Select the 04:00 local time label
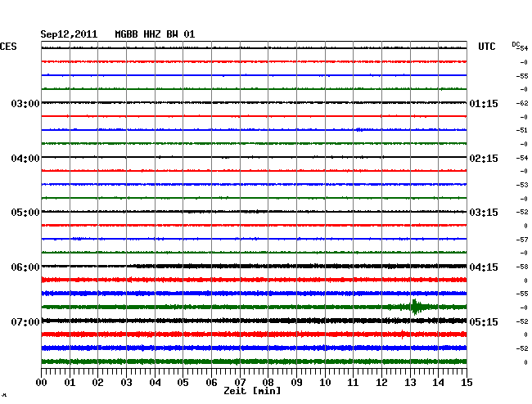 tap(25, 159)
